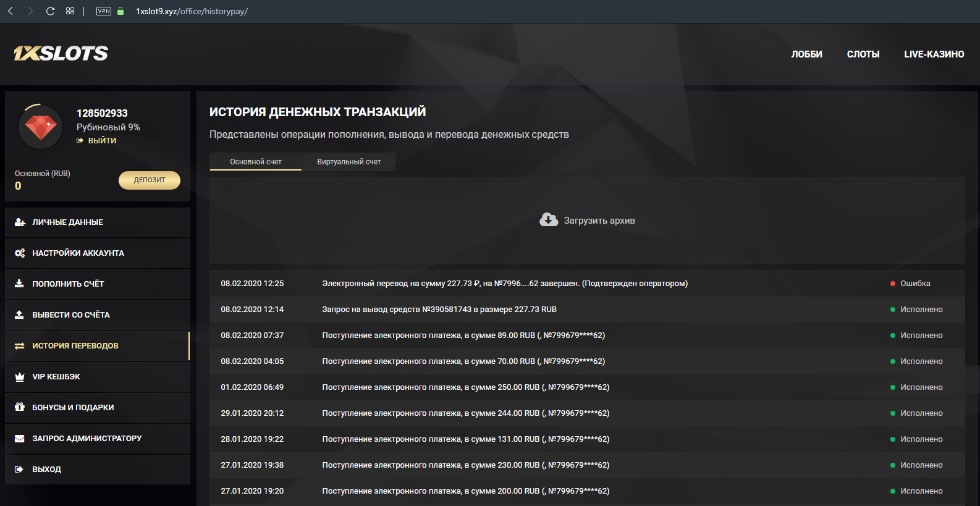This screenshot has width=980, height=506.
Task: Click the 131.00 RUB payment description
Action: 466,439
